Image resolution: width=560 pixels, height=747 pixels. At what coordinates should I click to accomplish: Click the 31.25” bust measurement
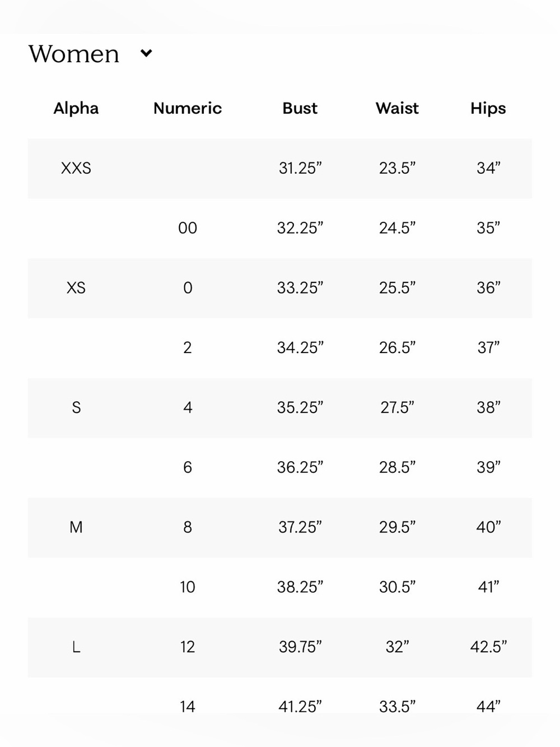pos(300,168)
